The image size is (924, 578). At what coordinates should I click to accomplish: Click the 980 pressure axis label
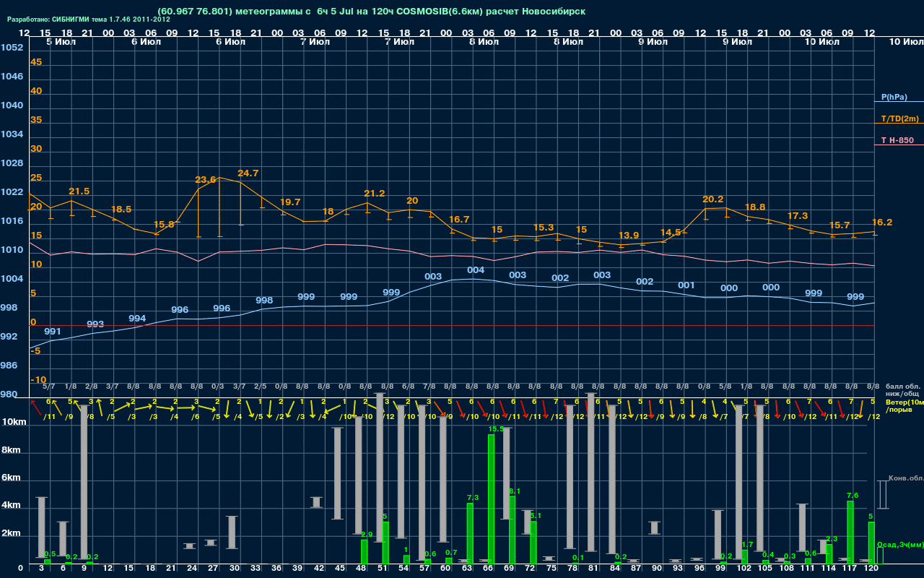click(9, 394)
